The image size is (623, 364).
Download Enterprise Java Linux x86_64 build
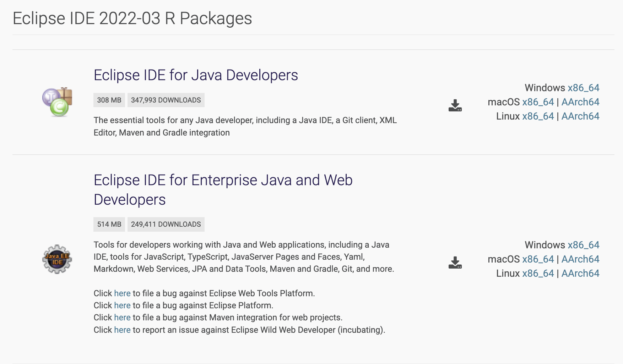538,273
